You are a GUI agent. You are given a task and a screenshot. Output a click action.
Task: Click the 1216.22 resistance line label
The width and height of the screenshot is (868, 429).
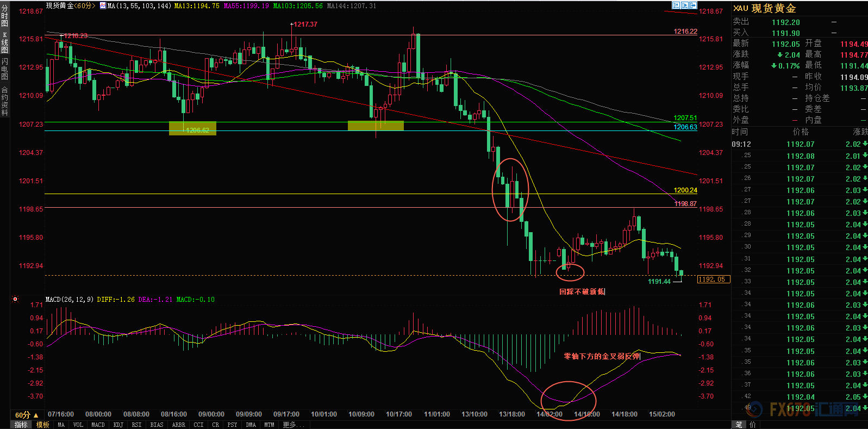click(x=685, y=32)
